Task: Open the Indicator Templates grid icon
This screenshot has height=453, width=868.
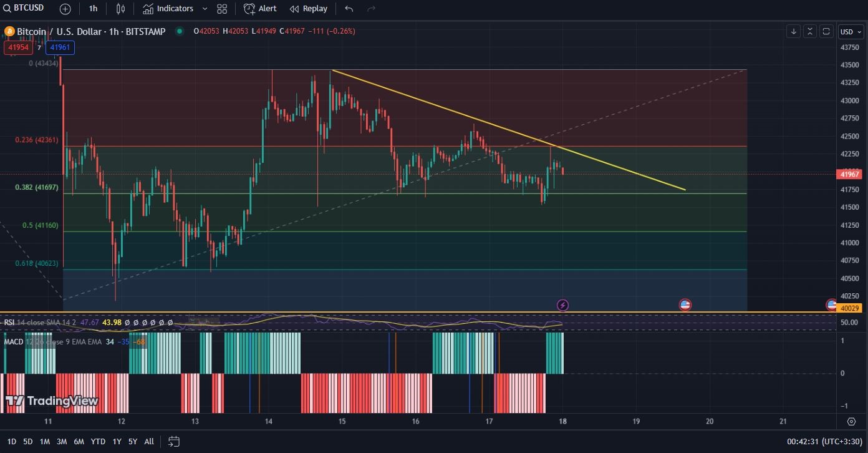Action: 222,9
